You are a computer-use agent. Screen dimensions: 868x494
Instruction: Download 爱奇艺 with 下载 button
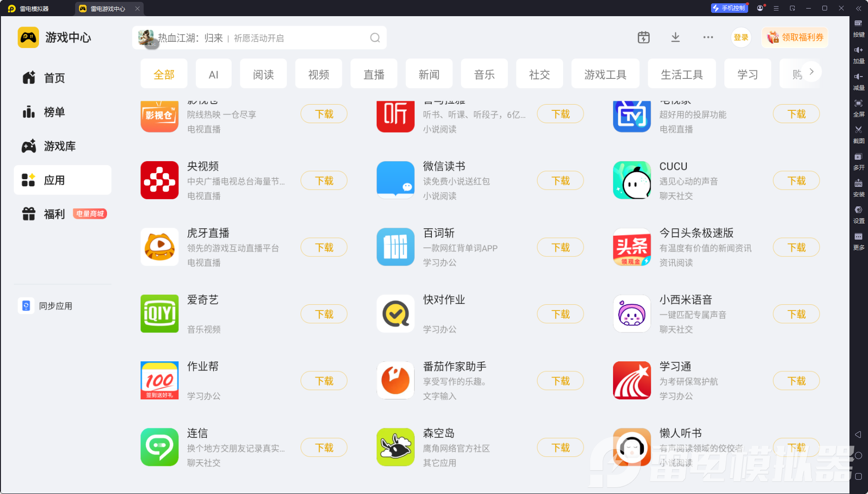click(x=324, y=314)
